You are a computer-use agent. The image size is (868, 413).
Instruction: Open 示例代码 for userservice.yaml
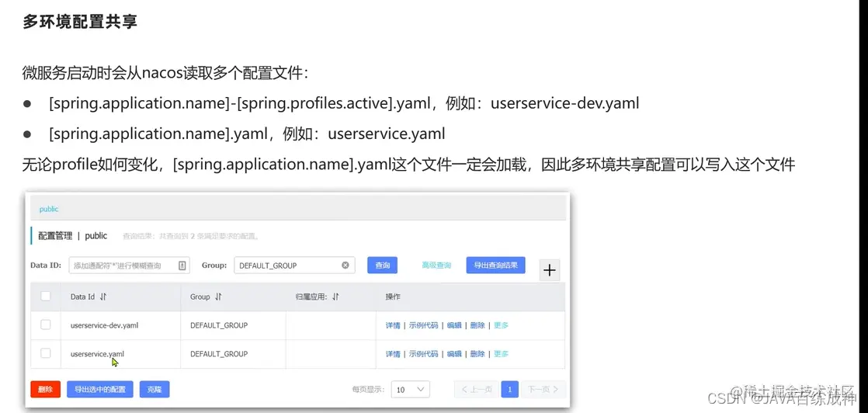click(x=423, y=354)
